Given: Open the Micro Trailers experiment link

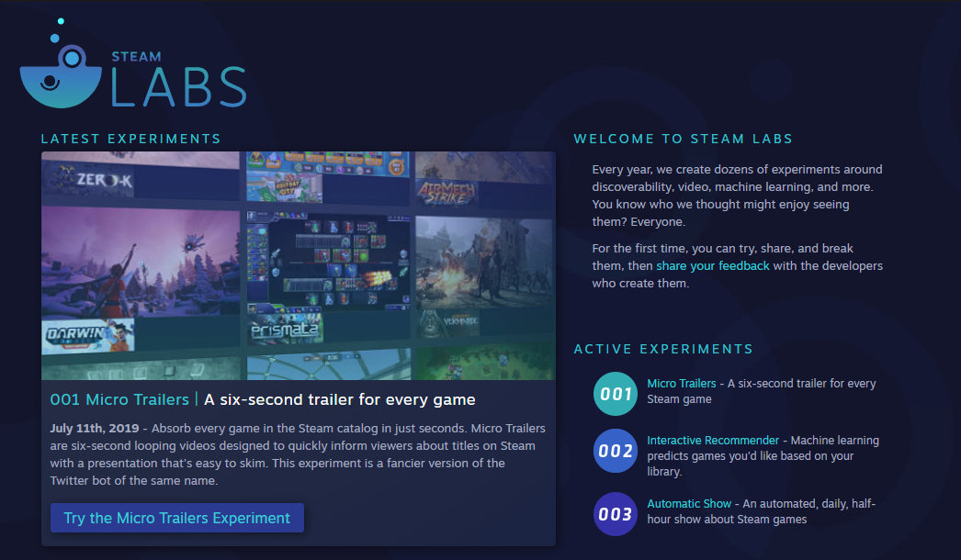Looking at the screenshot, I should click(682, 384).
